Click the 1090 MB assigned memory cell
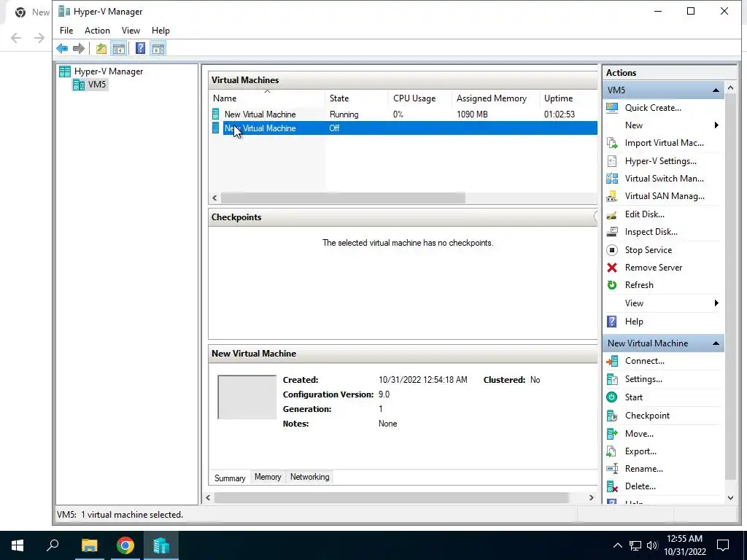Viewport: 747px width, 560px height. (x=472, y=114)
